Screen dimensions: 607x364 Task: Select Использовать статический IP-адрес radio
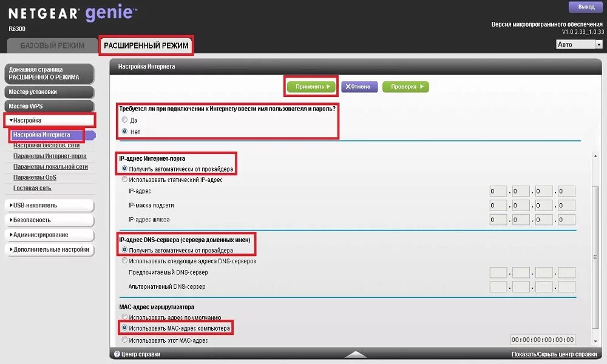coord(124,180)
